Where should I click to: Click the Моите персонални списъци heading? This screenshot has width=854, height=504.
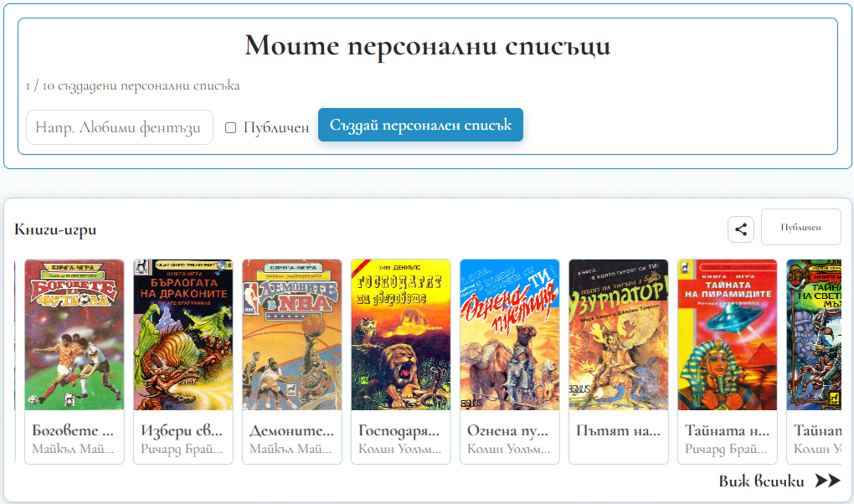pos(428,46)
